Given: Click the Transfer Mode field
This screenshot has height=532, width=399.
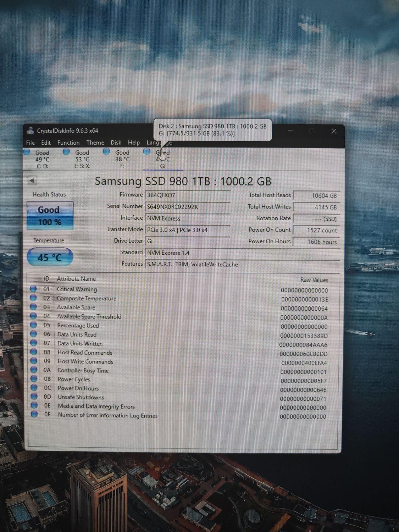Looking at the screenshot, I should tap(188, 230).
